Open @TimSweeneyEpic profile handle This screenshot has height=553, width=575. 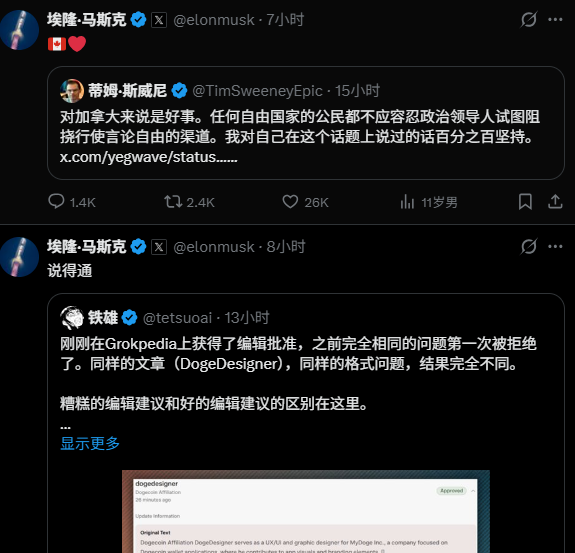257,91
